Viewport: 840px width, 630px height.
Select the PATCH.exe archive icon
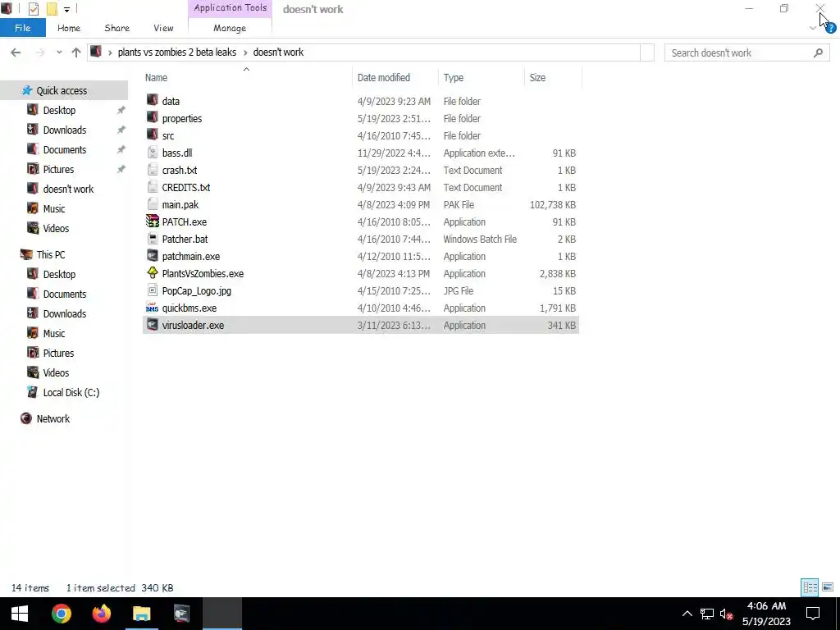pos(152,221)
